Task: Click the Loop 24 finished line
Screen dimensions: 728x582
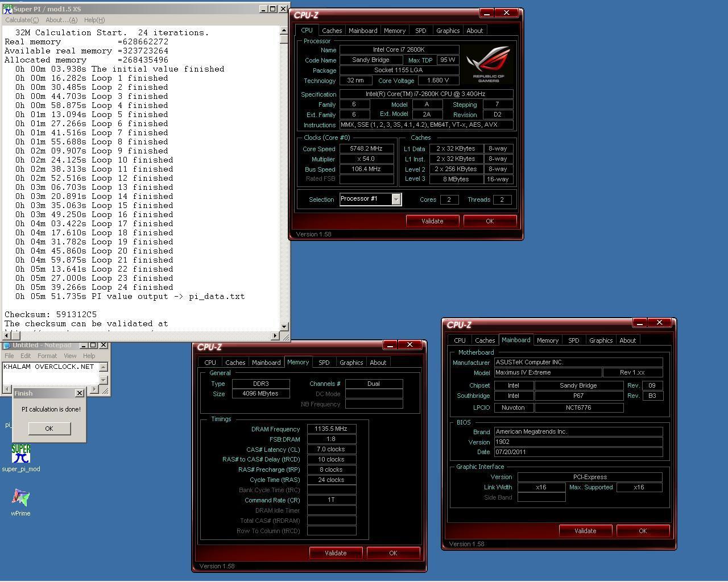Action: click(x=94, y=287)
